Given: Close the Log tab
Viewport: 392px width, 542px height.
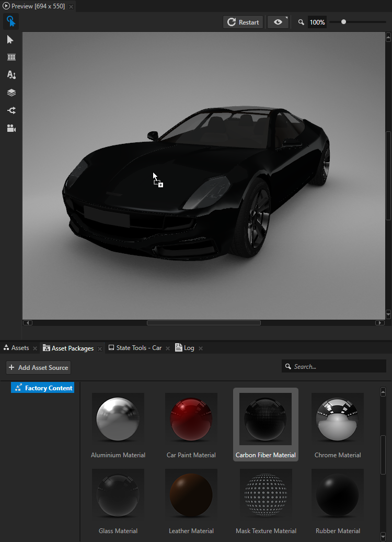Looking at the screenshot, I should [x=201, y=348].
